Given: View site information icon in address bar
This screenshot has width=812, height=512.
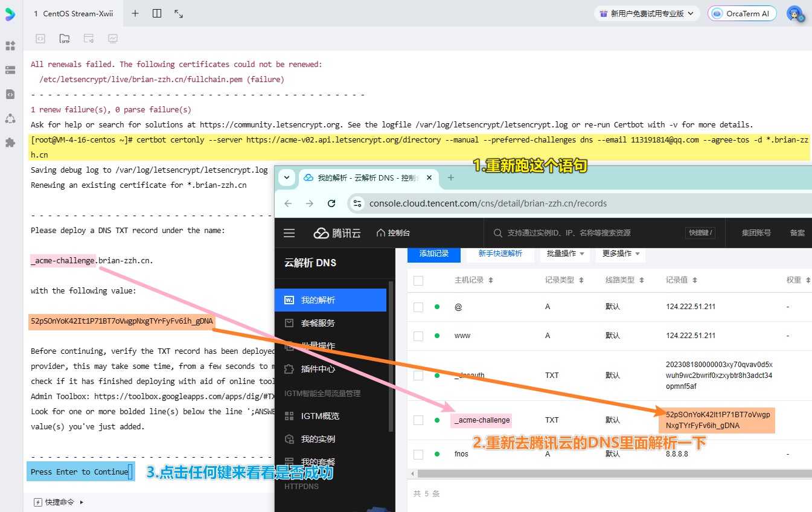Looking at the screenshot, I should pos(358,203).
